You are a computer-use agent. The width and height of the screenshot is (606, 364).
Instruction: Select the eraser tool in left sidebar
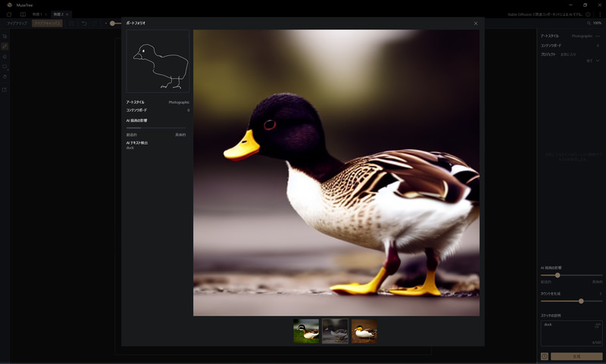click(5, 56)
